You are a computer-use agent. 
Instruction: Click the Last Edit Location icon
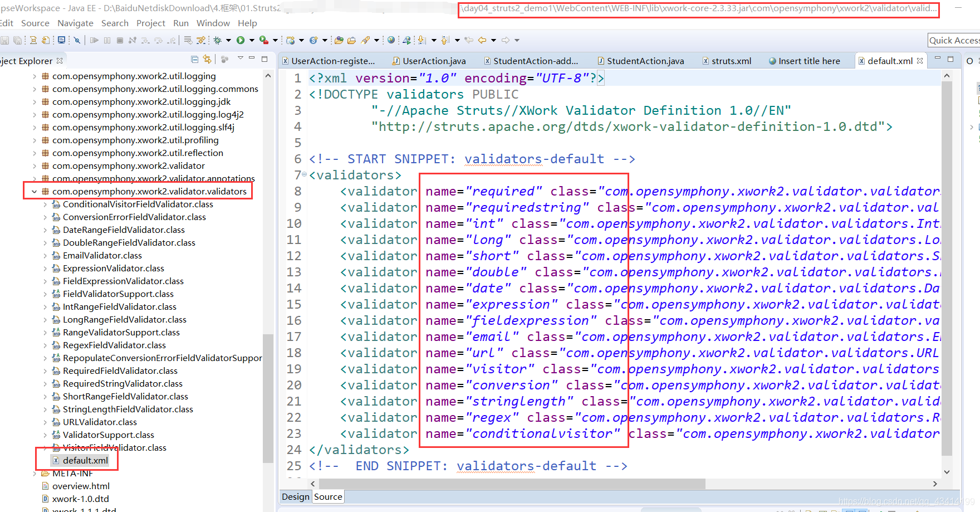point(469,40)
